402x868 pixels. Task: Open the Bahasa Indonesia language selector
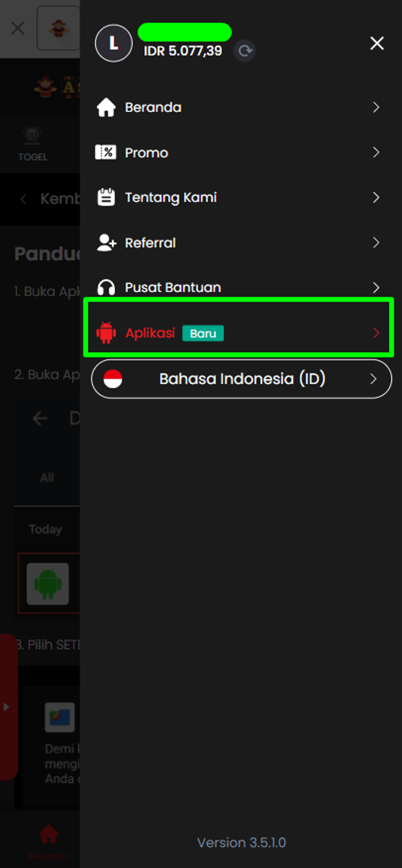(x=242, y=379)
